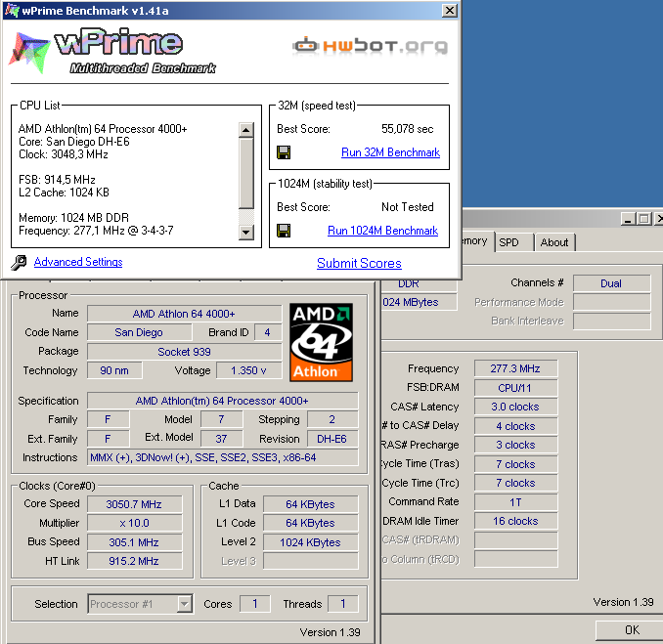Click the Bank Cycle Time (Trc) value 7 clocks
The height and width of the screenshot is (644, 663).
coord(515,483)
